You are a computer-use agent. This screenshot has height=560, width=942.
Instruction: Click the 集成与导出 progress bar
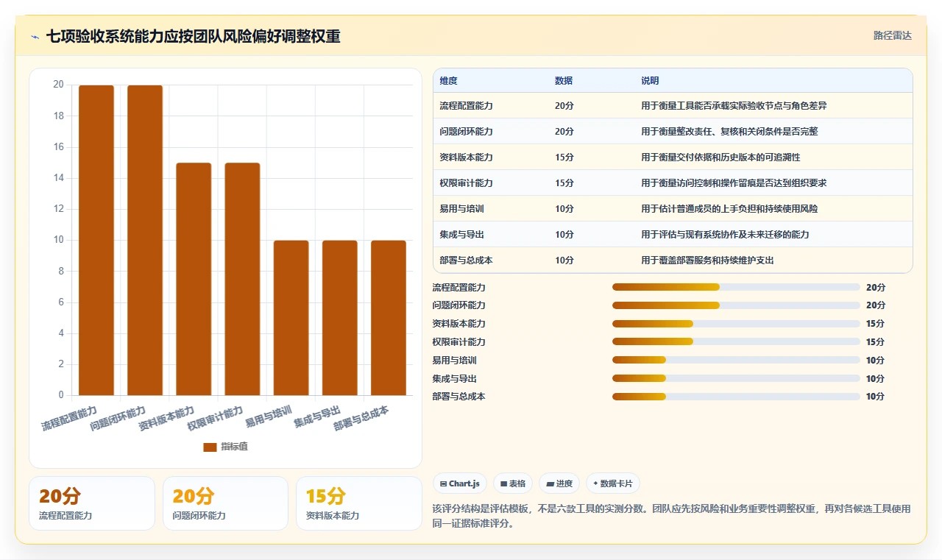[x=736, y=378]
